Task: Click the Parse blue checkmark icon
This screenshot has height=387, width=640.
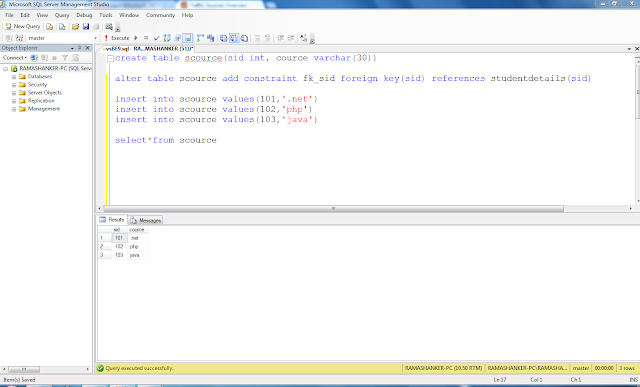Action: coord(156,38)
